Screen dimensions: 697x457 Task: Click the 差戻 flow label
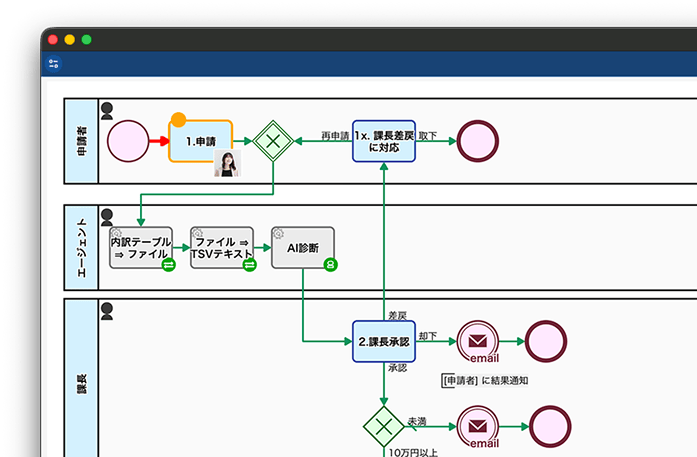397,315
